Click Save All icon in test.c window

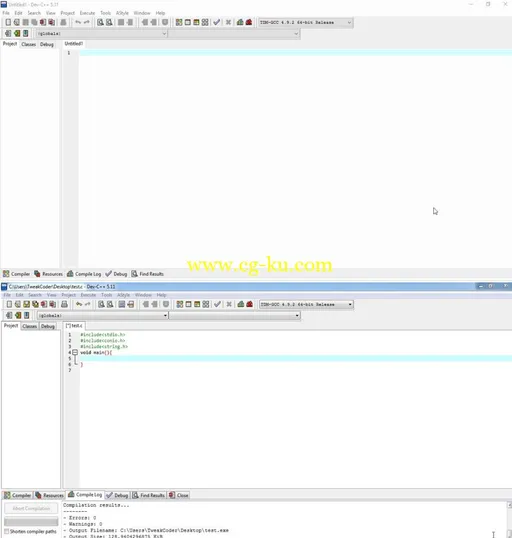[x=35, y=304]
